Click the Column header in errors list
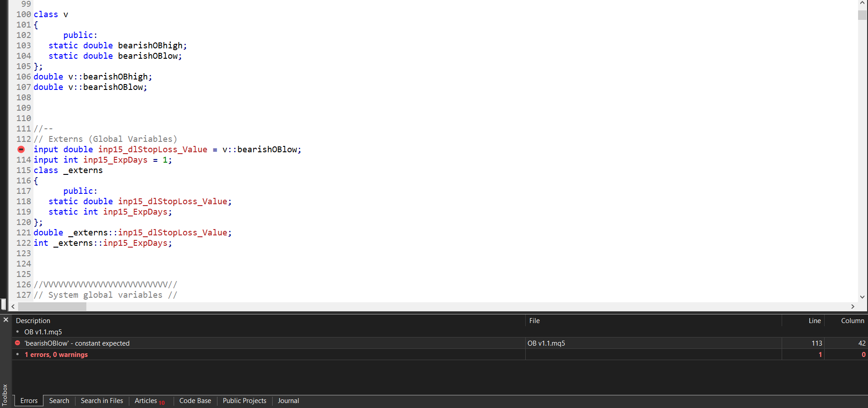 point(846,321)
